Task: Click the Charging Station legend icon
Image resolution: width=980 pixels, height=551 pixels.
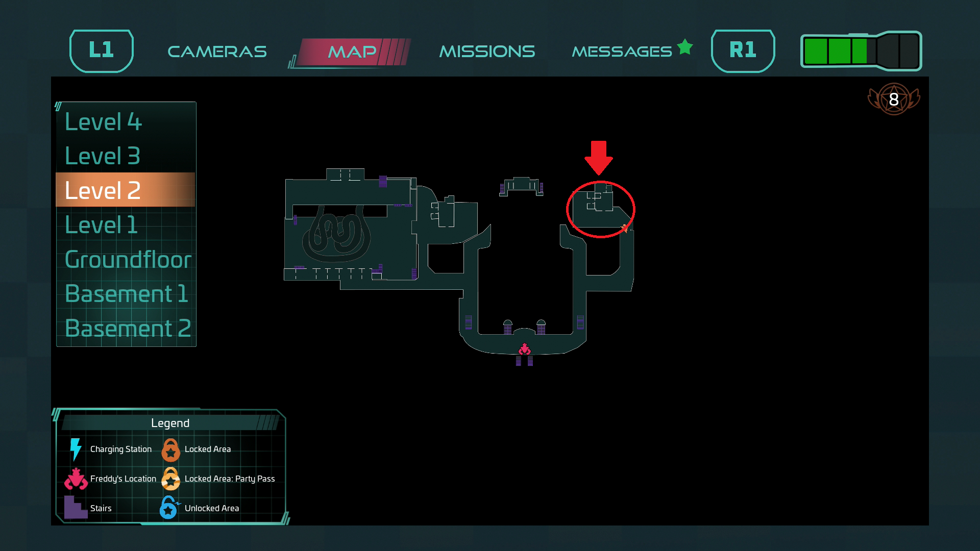Action: 77,448
